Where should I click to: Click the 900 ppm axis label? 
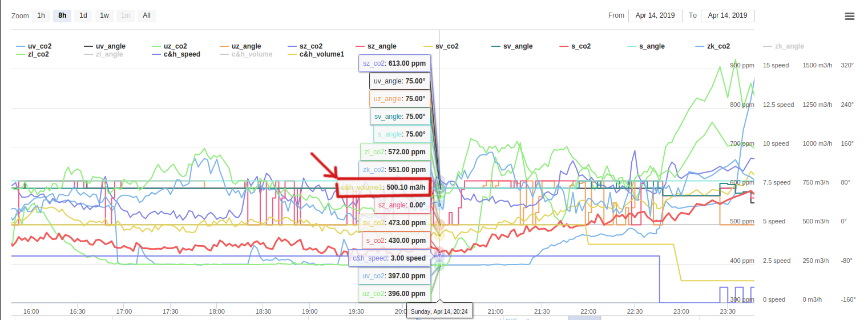tap(742, 66)
